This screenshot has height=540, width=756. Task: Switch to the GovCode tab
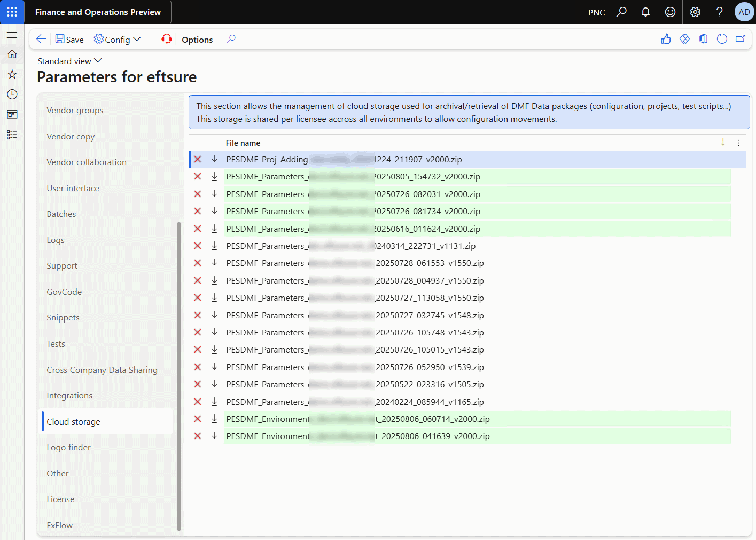[64, 292]
